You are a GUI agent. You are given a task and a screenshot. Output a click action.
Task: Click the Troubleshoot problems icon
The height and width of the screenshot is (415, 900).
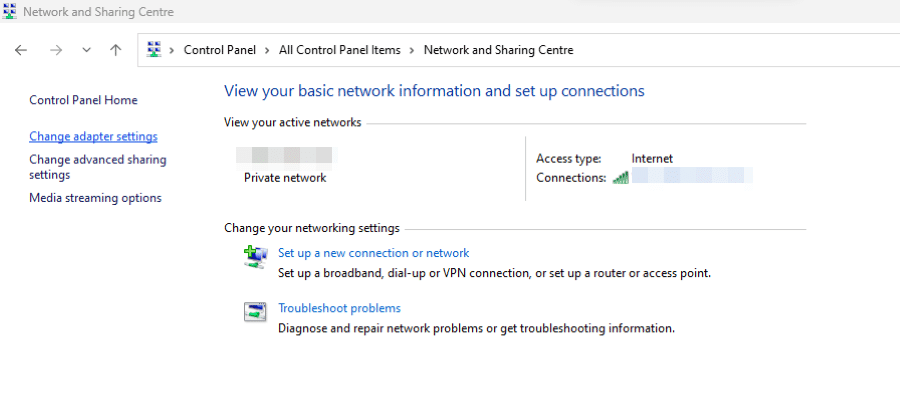tap(255, 312)
